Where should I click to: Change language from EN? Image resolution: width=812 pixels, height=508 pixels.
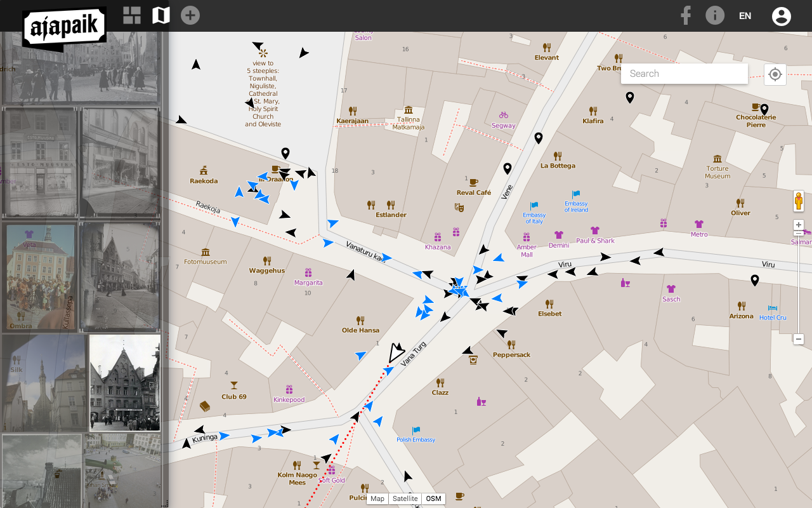tap(745, 16)
